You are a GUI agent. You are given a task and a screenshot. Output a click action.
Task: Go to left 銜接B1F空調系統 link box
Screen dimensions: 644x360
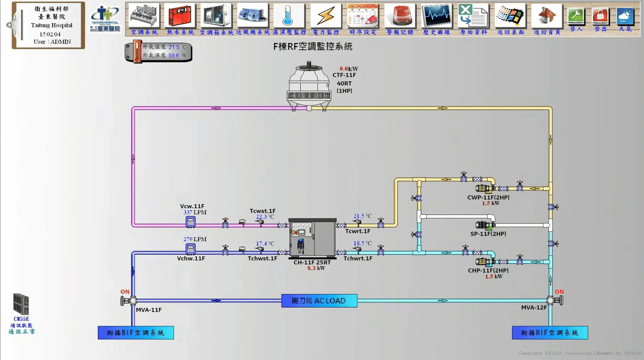pos(136,333)
